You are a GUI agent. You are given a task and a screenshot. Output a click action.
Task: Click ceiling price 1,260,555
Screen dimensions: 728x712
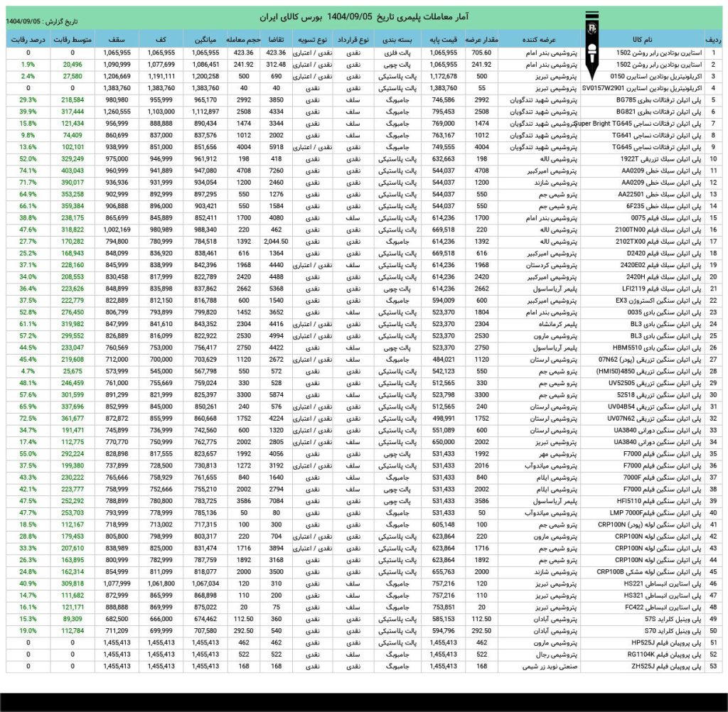tap(117, 112)
